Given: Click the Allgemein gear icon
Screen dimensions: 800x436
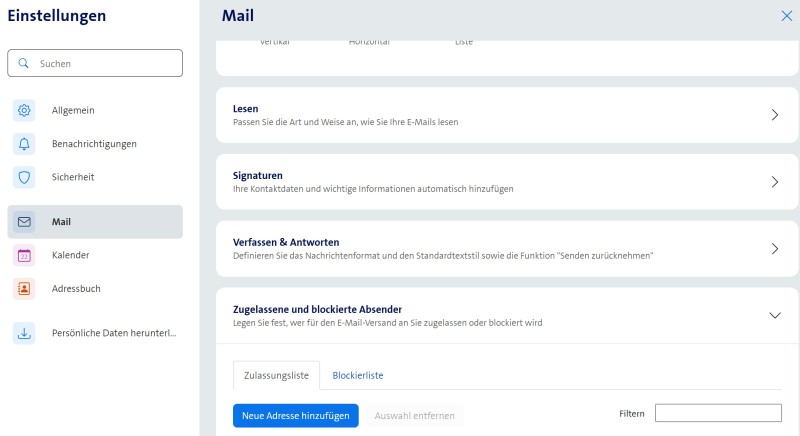Looking at the screenshot, I should [25, 110].
